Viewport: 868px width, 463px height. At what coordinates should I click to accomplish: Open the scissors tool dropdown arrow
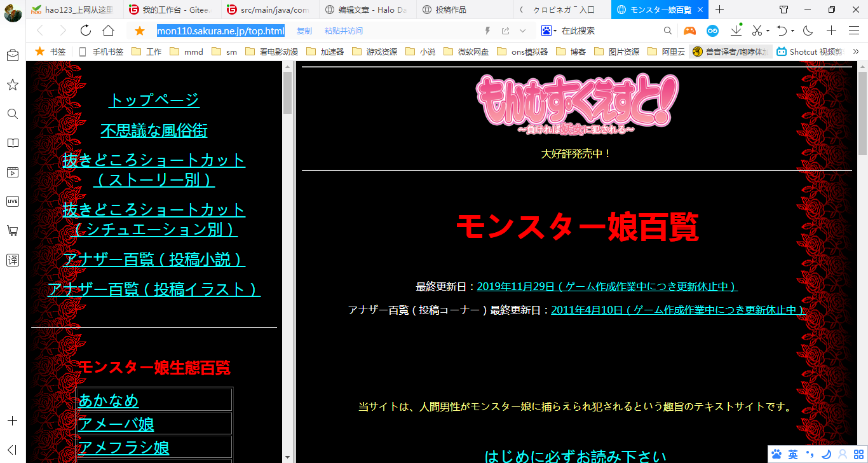pyautogui.click(x=768, y=31)
